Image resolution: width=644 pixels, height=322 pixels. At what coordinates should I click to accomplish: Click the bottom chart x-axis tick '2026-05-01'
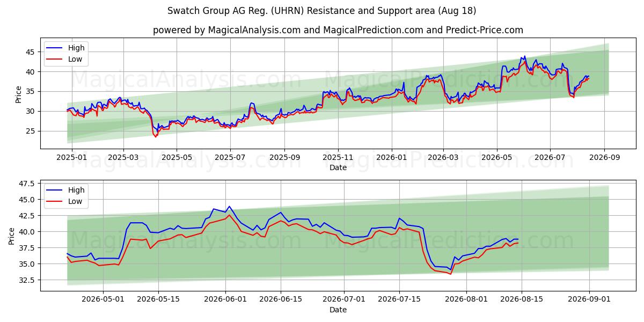[103, 299]
